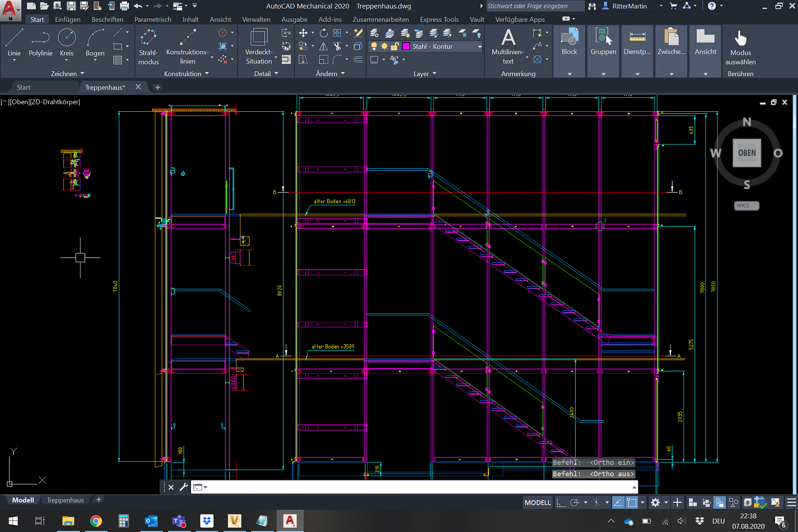Switch to the Beschriften ribbon tab

click(107, 19)
